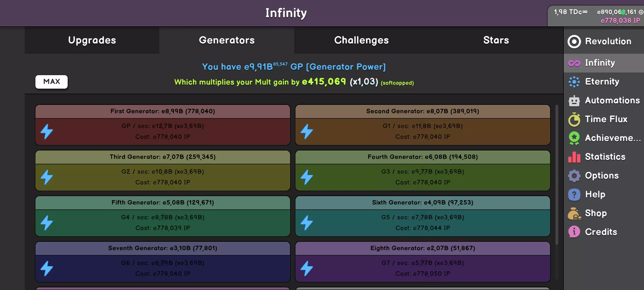
Task: Click the First Generator lightning bolt icon
Action: 47,131
